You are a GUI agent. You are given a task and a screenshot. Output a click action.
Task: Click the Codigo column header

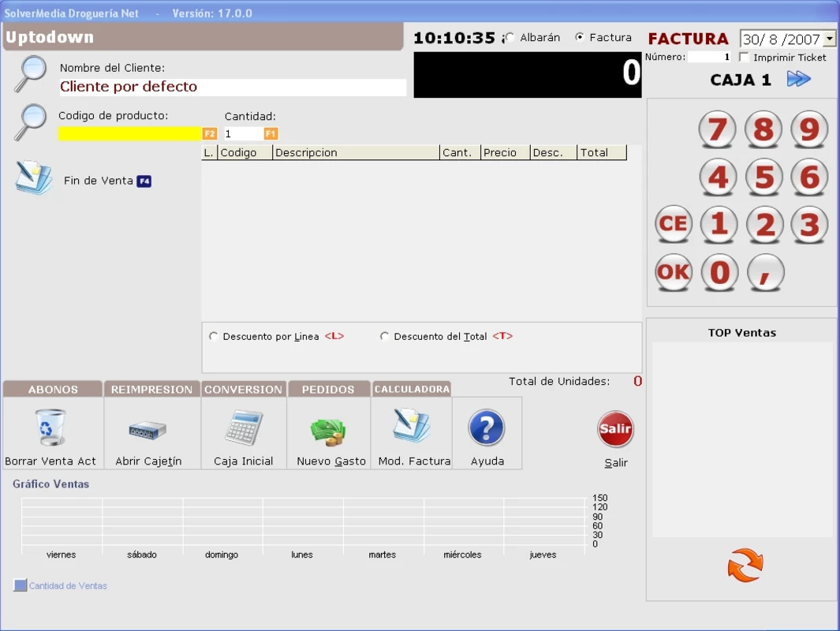pyautogui.click(x=245, y=153)
